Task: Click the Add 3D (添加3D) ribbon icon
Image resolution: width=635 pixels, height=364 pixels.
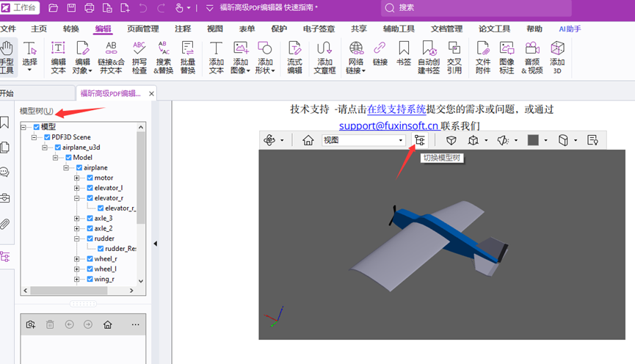Action: (558, 56)
